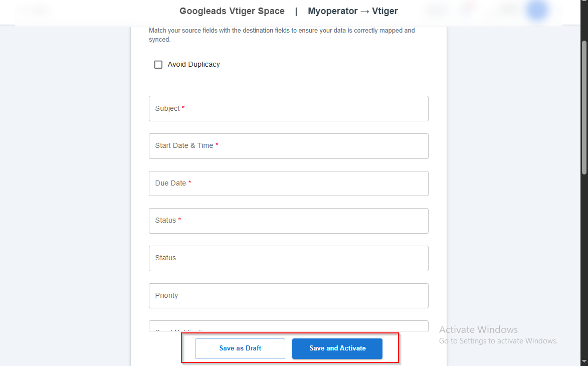Focus the Subject mapping field
Screen dimensions: 588x366
288,108
